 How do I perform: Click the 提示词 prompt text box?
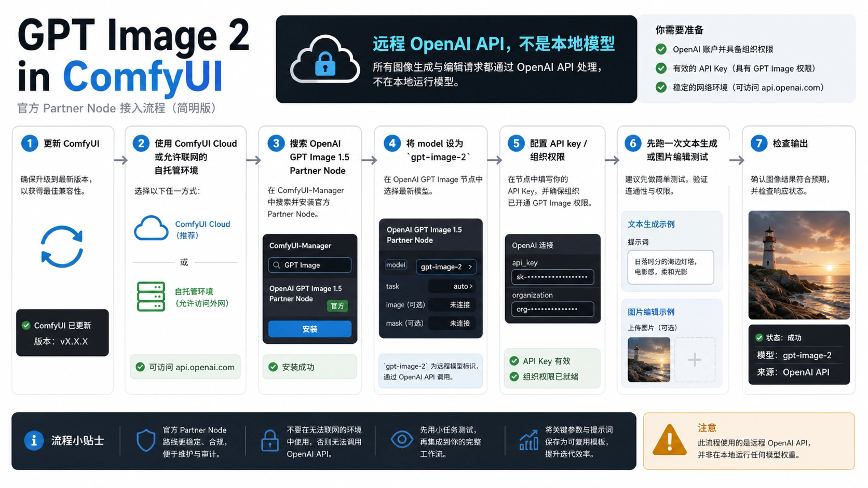click(671, 267)
